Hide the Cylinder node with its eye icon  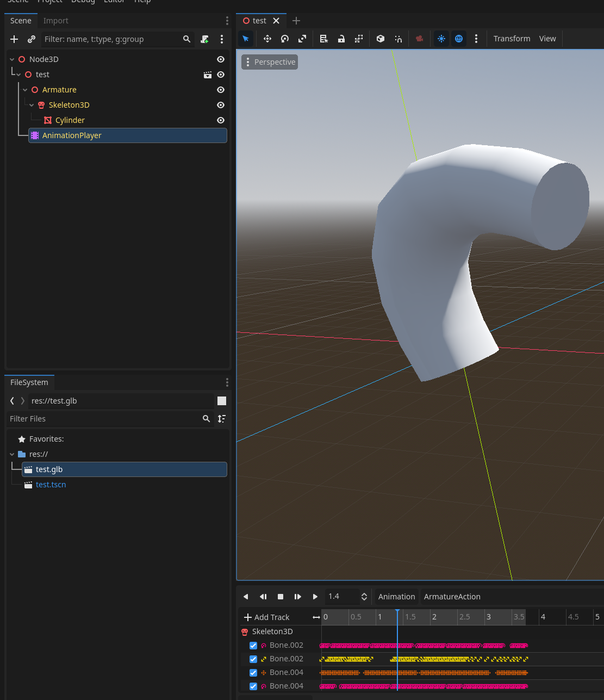220,120
